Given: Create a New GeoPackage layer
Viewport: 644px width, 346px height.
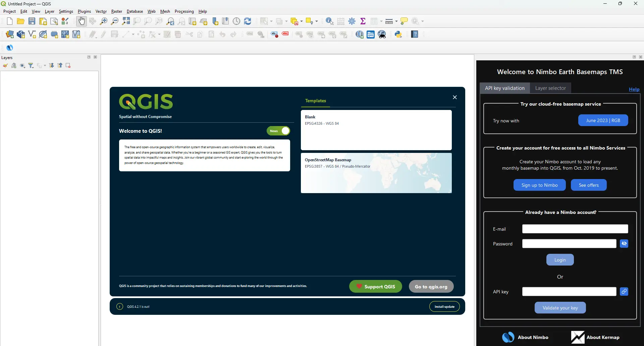Looking at the screenshot, I should click(21, 34).
